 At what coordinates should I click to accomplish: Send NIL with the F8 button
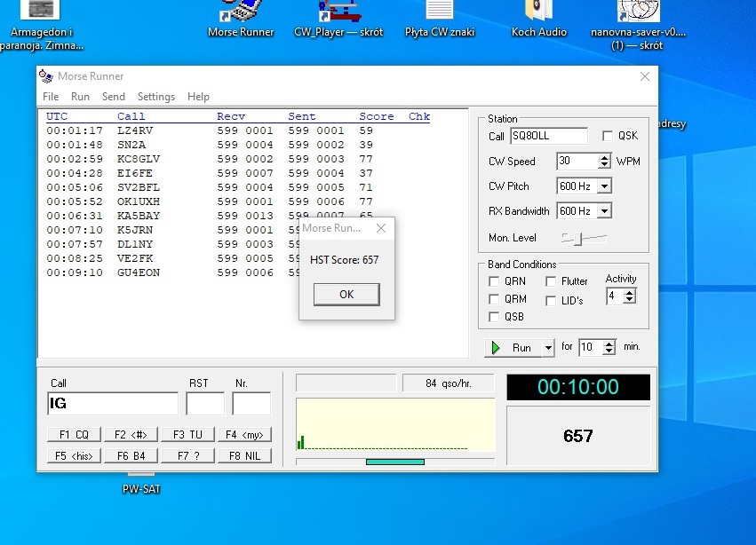244,456
